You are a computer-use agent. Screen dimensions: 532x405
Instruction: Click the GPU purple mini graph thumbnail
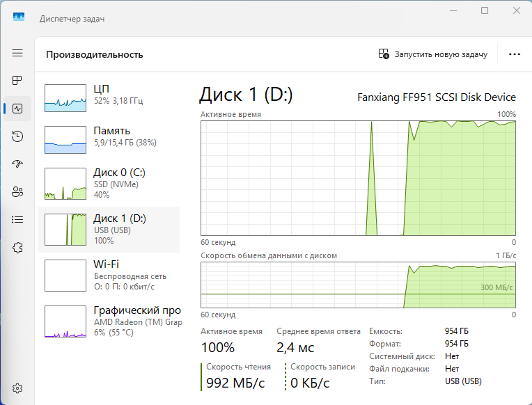tap(65, 321)
